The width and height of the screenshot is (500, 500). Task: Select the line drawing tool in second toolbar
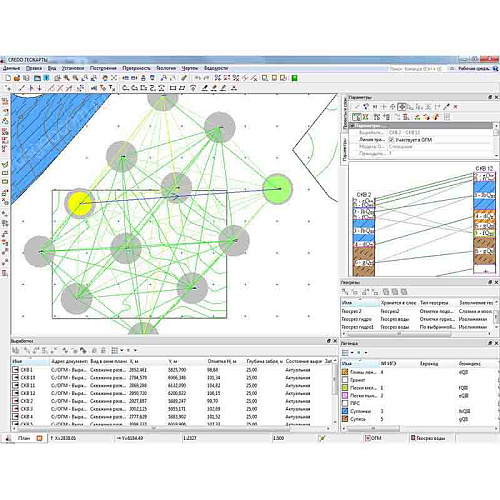pyautogui.click(x=21, y=88)
